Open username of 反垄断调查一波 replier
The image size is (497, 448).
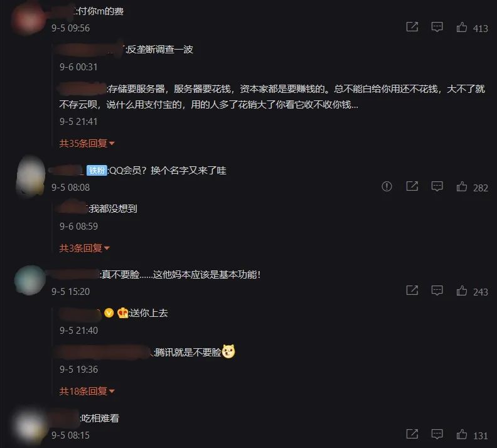click(90, 50)
